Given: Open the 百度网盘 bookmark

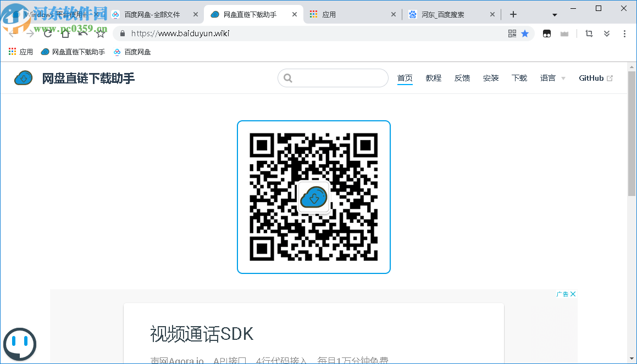Looking at the screenshot, I should [132, 52].
